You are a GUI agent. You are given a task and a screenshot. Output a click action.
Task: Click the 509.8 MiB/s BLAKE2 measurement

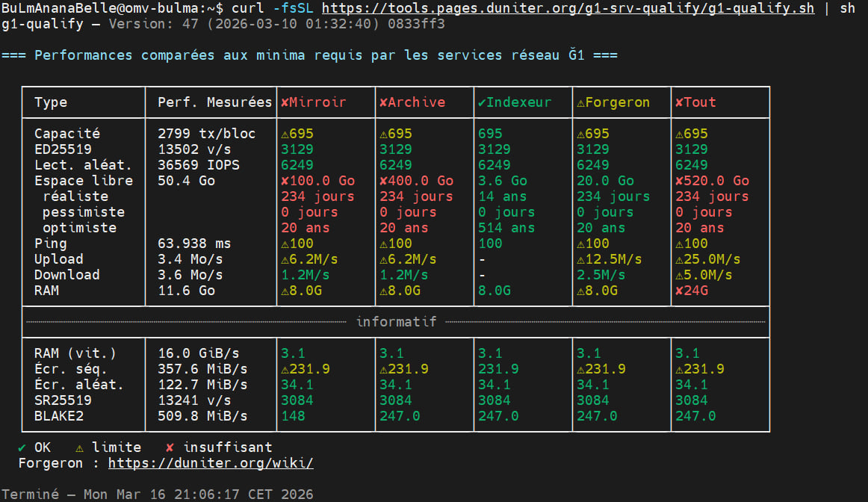pyautogui.click(x=202, y=416)
